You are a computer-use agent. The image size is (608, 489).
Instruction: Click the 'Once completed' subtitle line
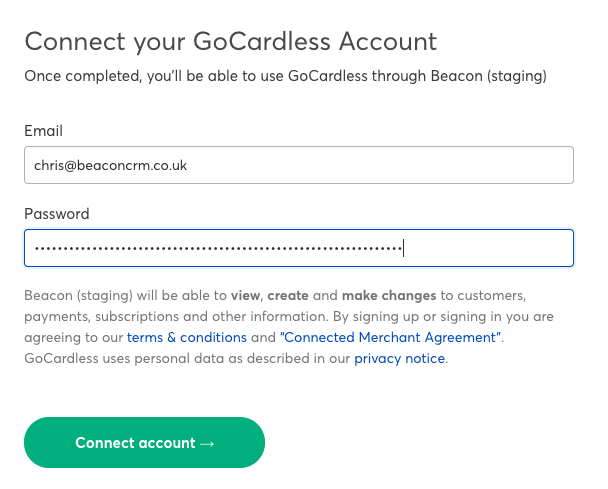coord(285,76)
